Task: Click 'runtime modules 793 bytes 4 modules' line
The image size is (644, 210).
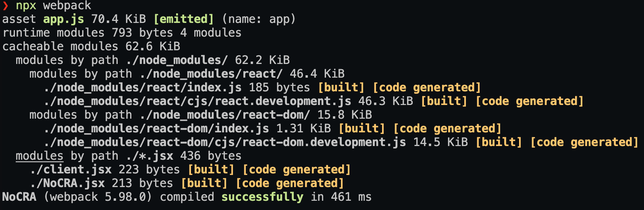Action: [122, 33]
